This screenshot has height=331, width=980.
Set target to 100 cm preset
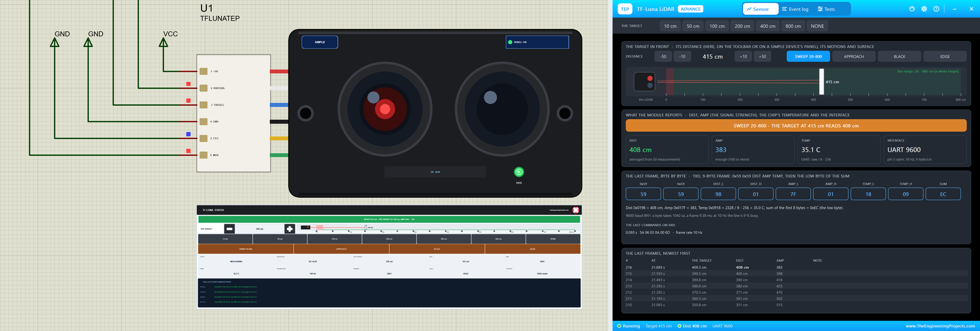(717, 26)
